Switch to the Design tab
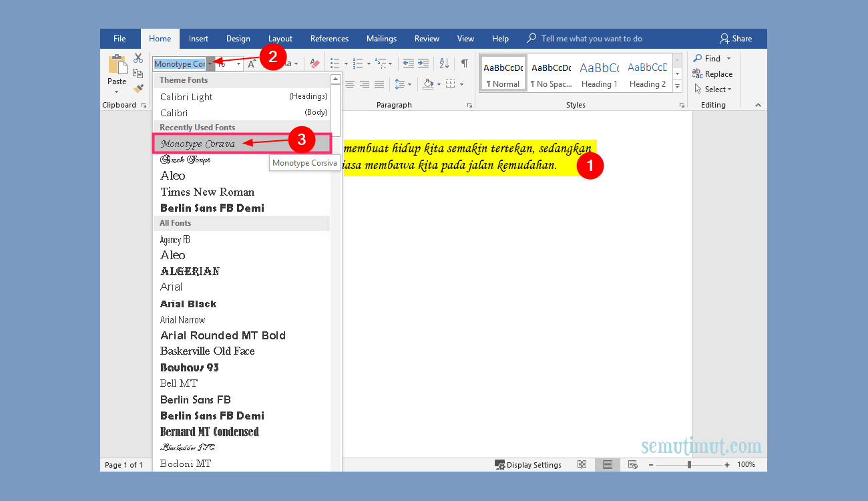Image resolution: width=868 pixels, height=501 pixels. pyautogui.click(x=238, y=39)
